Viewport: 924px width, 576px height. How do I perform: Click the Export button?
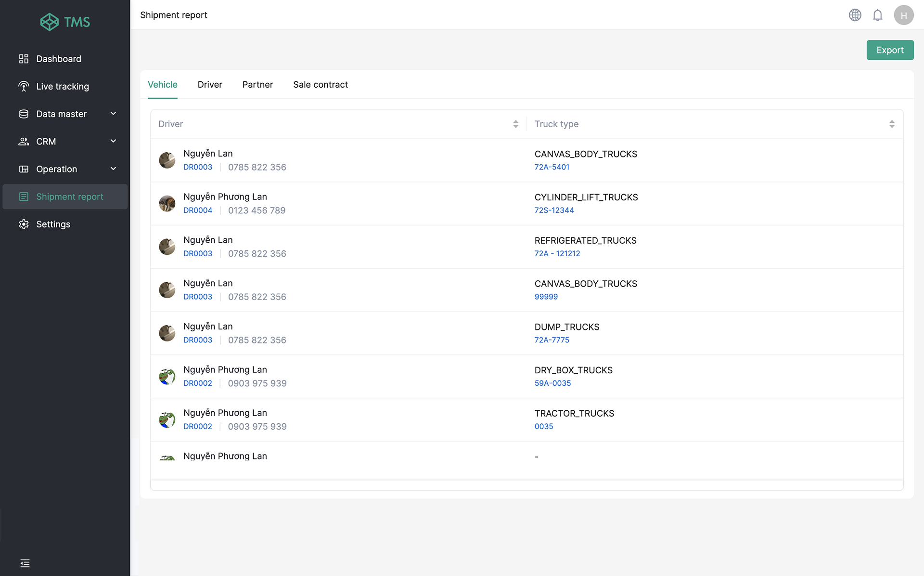[x=889, y=50]
